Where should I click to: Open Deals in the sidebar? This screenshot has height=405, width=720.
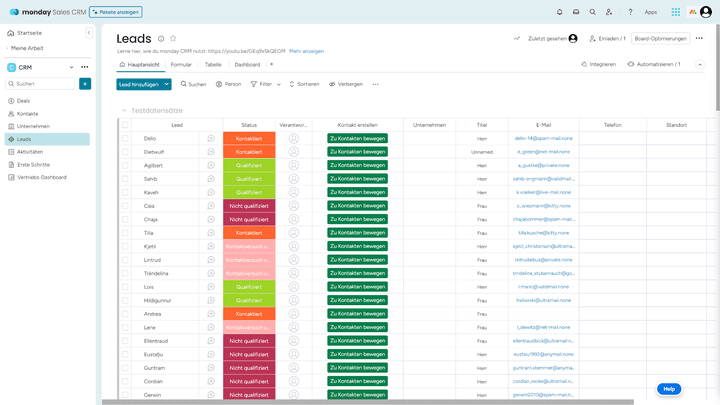tap(23, 101)
